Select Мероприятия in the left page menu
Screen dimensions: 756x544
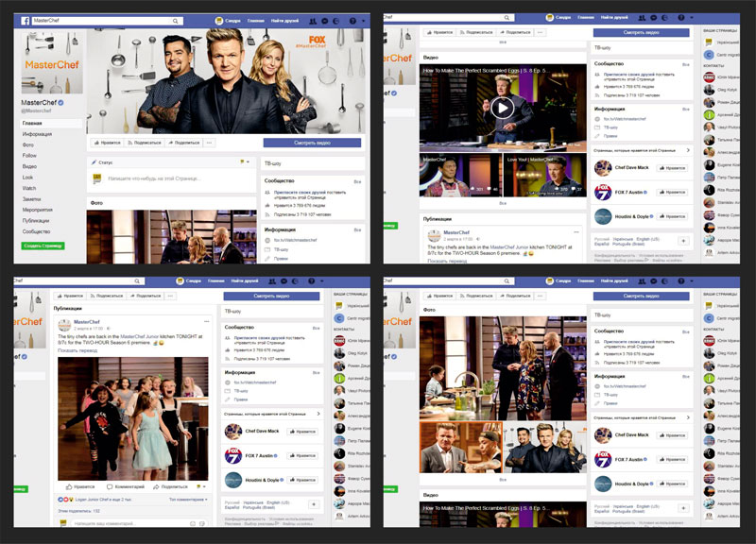tap(37, 210)
